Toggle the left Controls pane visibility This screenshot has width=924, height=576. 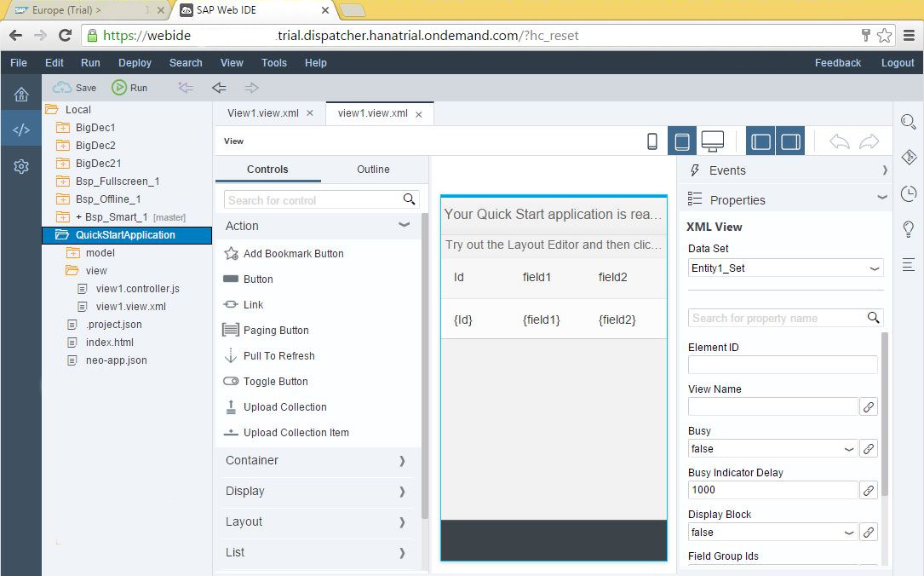click(760, 141)
